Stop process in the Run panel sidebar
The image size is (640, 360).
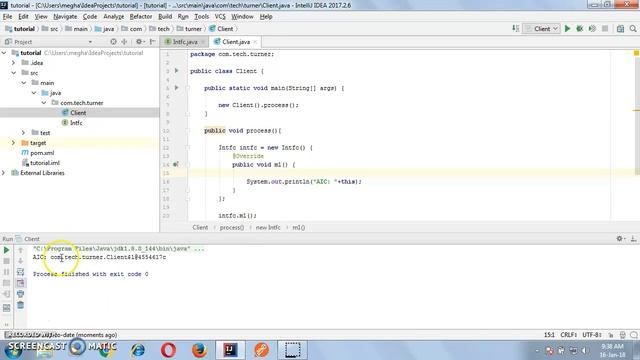(7, 261)
